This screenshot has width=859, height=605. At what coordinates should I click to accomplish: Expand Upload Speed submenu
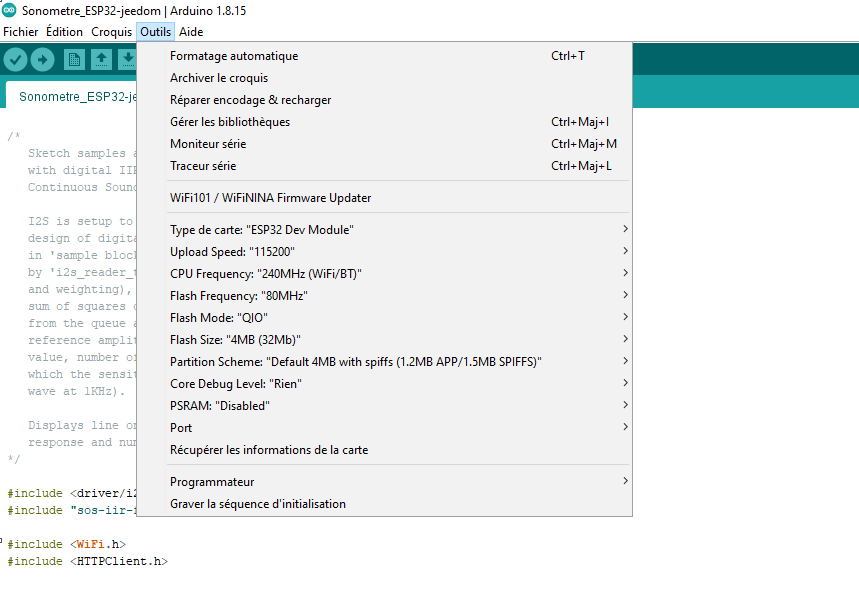pos(385,252)
